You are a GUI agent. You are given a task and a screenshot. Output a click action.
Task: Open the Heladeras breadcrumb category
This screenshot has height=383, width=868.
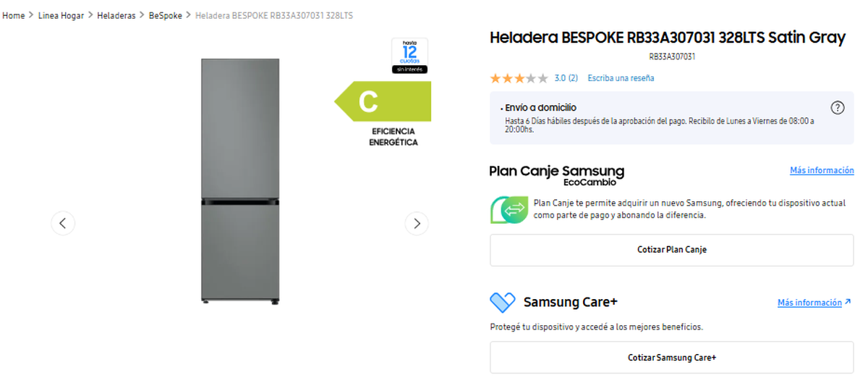(116, 15)
